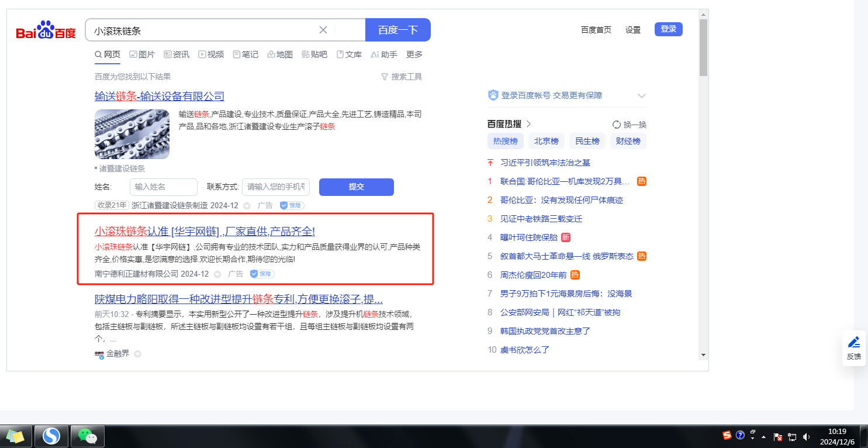
Task: Select the 热搜榜 tab
Action: click(506, 141)
